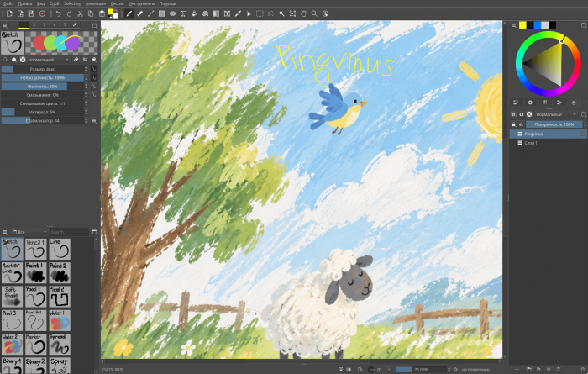This screenshot has width=588, height=374.
Task: Select the Water 1 brush preset
Action: click(60, 320)
